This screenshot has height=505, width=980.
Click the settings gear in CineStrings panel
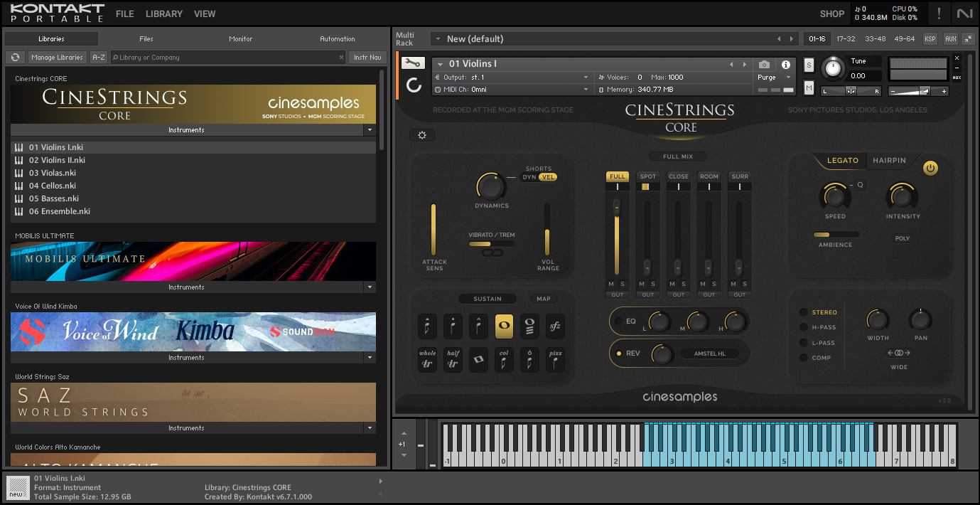(x=422, y=135)
